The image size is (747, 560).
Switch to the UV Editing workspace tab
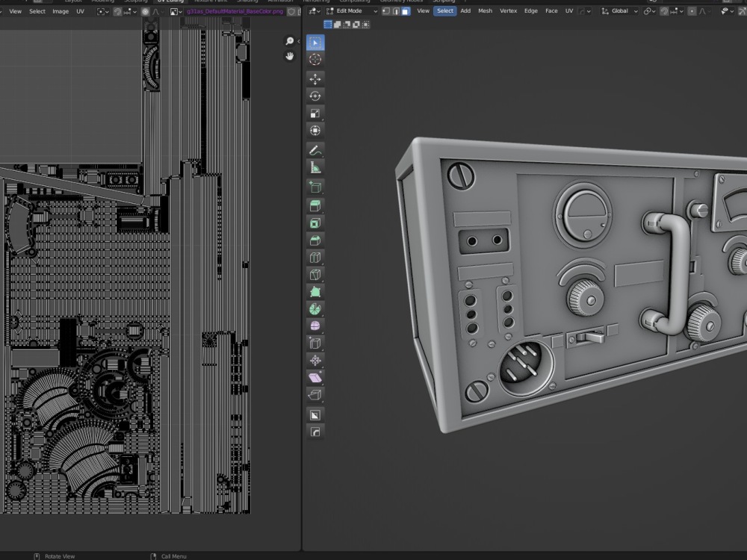(x=169, y=1)
